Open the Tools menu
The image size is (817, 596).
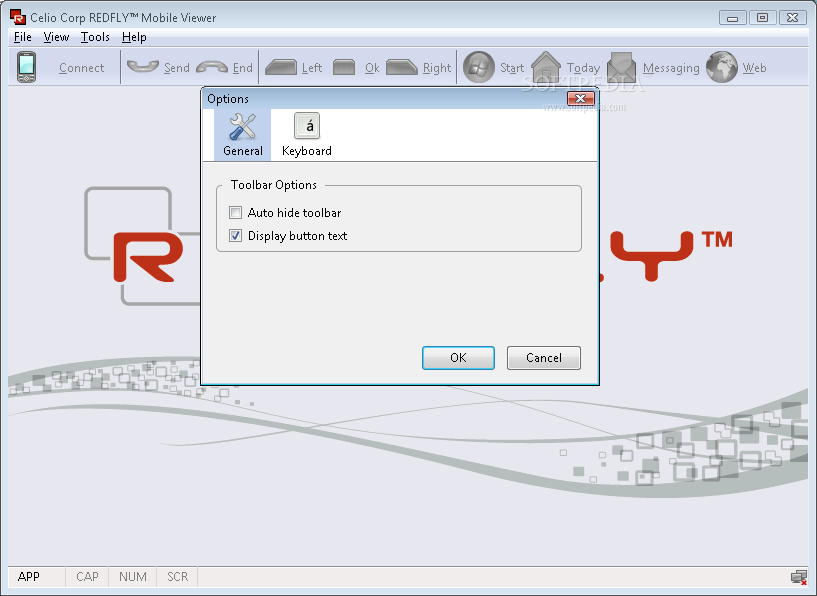click(x=95, y=37)
